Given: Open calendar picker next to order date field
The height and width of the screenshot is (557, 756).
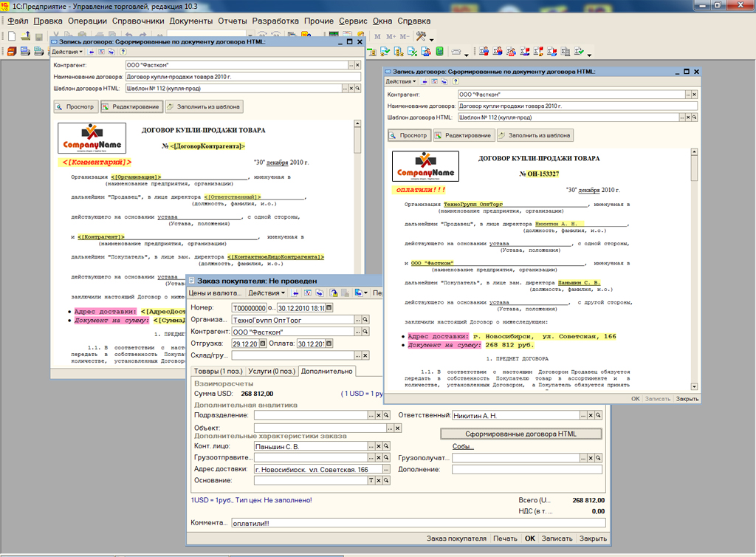Looking at the screenshot, I should [x=329, y=308].
